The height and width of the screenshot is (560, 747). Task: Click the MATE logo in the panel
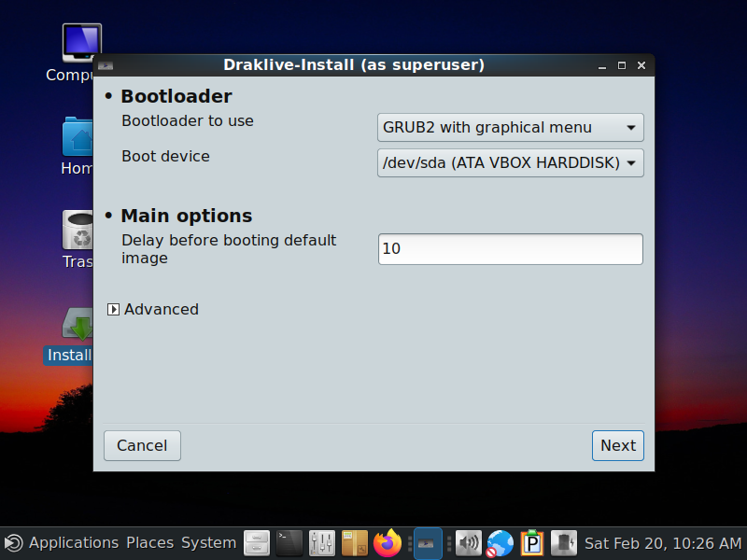point(13,543)
